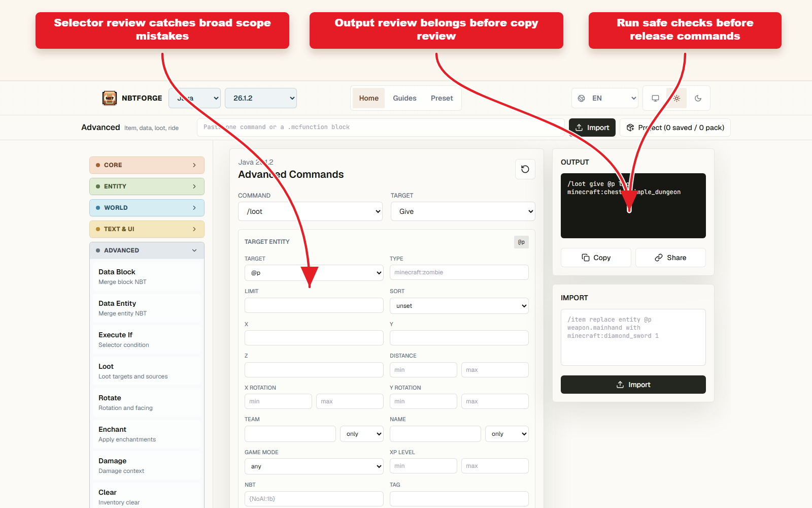Screen dimensions: 812x508
Task: Click the Distance max field
Action: coord(495,370)
